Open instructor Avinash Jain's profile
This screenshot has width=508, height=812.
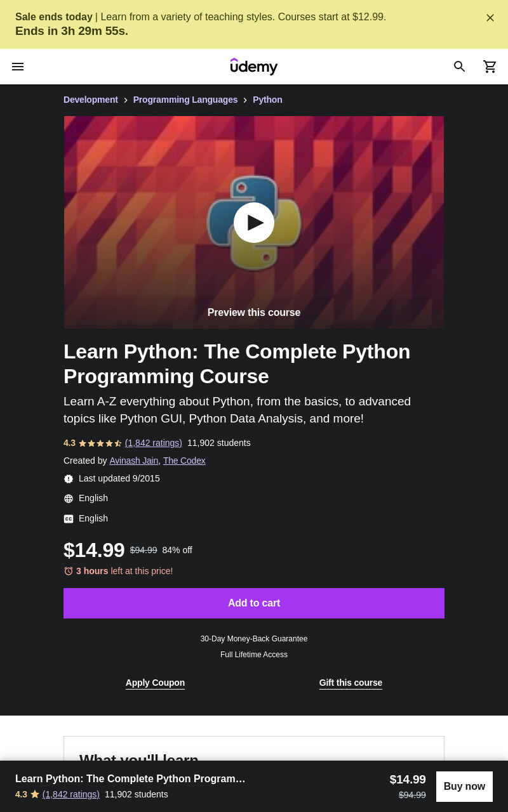click(x=133, y=461)
